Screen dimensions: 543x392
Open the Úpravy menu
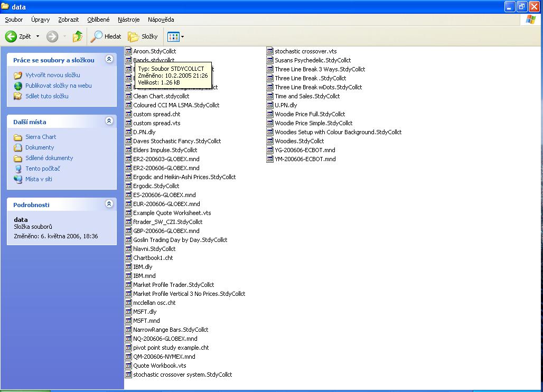pos(41,20)
